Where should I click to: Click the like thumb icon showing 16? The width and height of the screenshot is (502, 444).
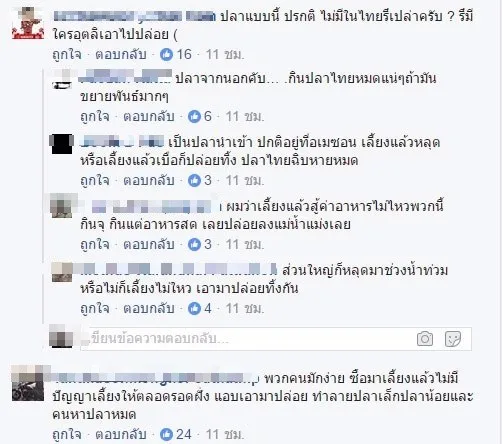pyautogui.click(x=166, y=54)
